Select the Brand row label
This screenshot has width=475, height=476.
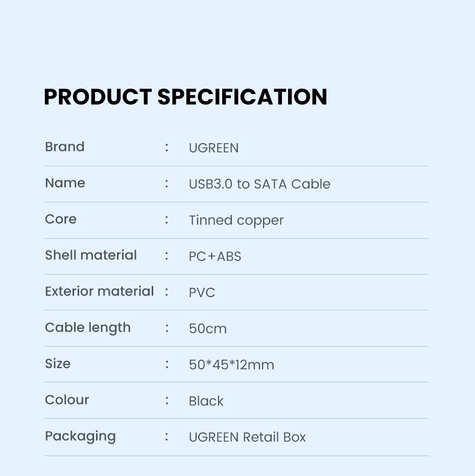click(x=65, y=147)
